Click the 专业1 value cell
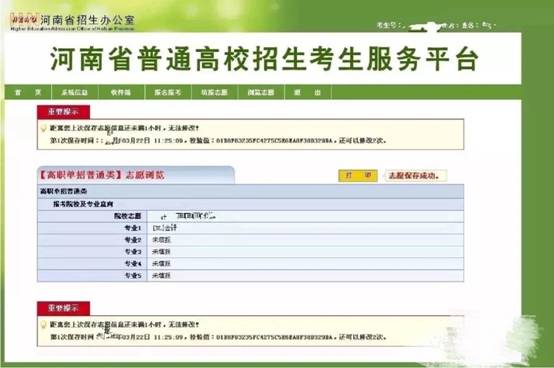Viewport: 554px width, 368px height. pyautogui.click(x=305, y=228)
